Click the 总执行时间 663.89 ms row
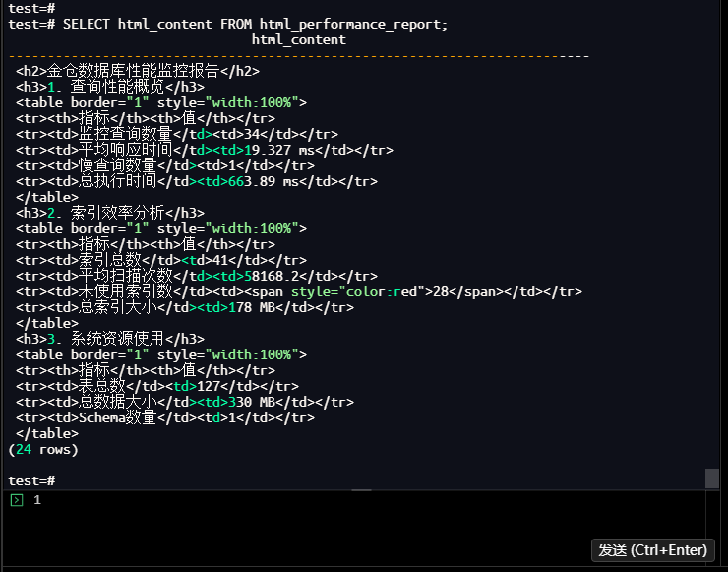The height and width of the screenshot is (572, 728). [197, 181]
